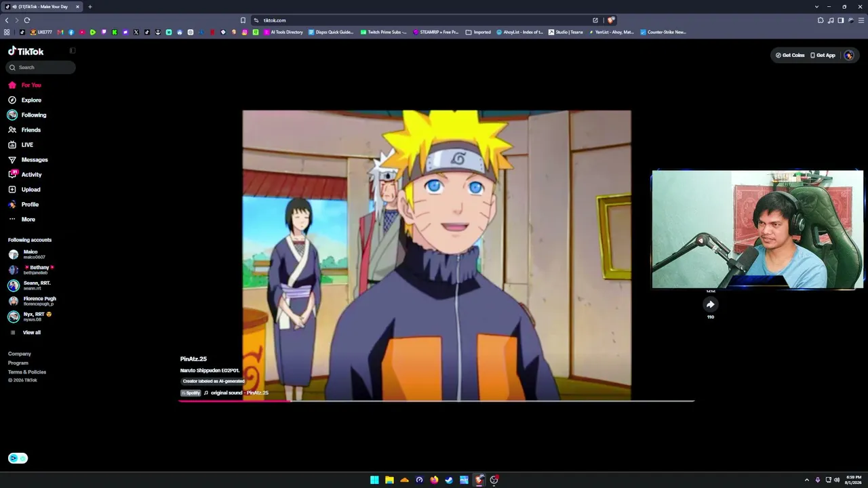Click the TikTok Search field
This screenshot has width=868, height=488.
point(41,67)
